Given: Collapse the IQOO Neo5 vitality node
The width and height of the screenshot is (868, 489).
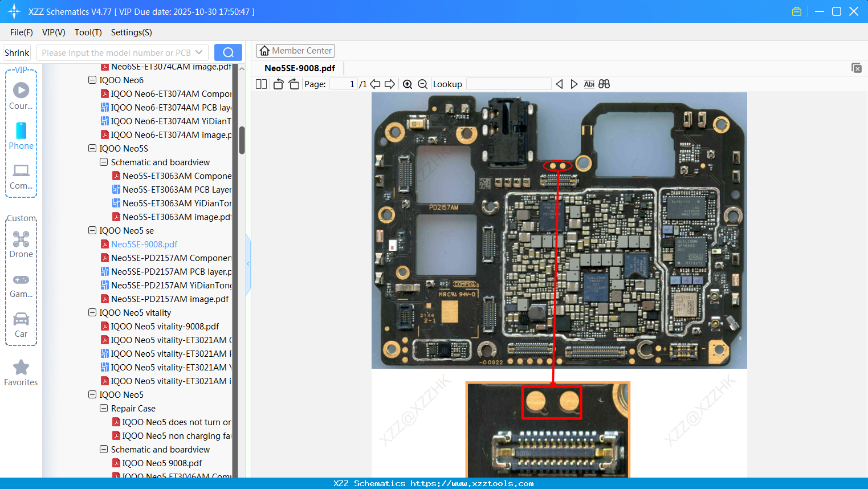Looking at the screenshot, I should point(92,313).
